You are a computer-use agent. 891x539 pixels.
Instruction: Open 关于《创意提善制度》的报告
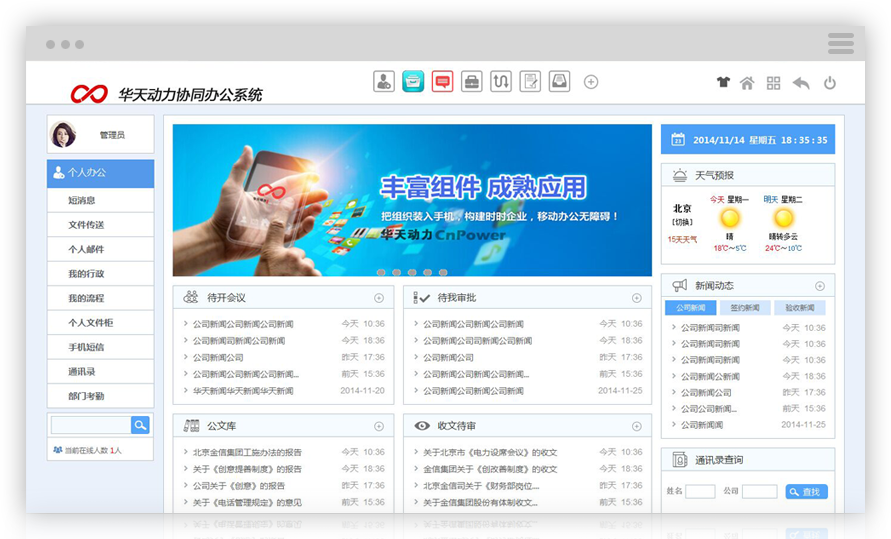point(247,469)
